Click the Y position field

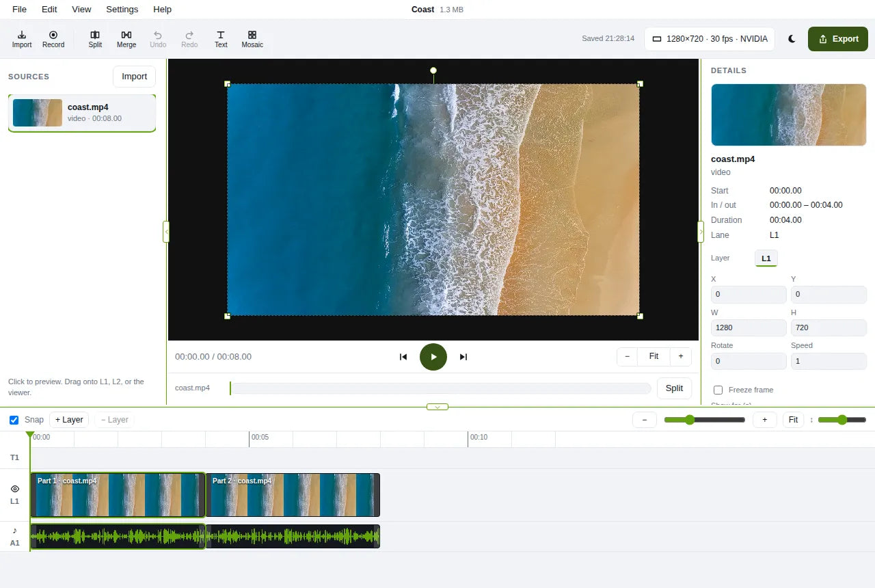[829, 295]
